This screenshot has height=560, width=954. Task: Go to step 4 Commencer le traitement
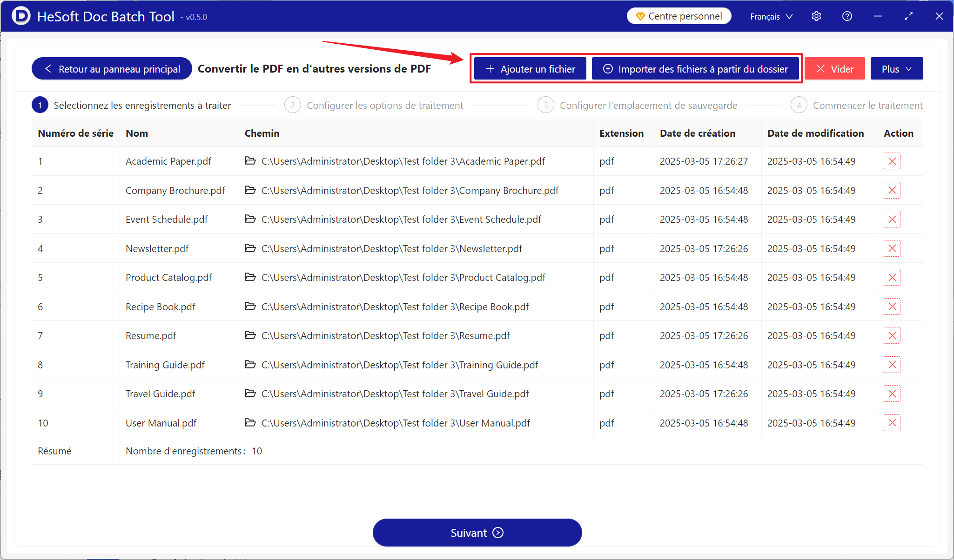coord(857,106)
